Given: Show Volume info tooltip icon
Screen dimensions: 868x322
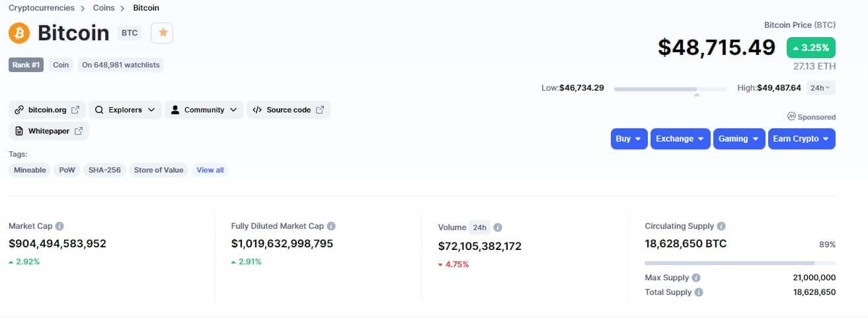Looking at the screenshot, I should pos(498,227).
